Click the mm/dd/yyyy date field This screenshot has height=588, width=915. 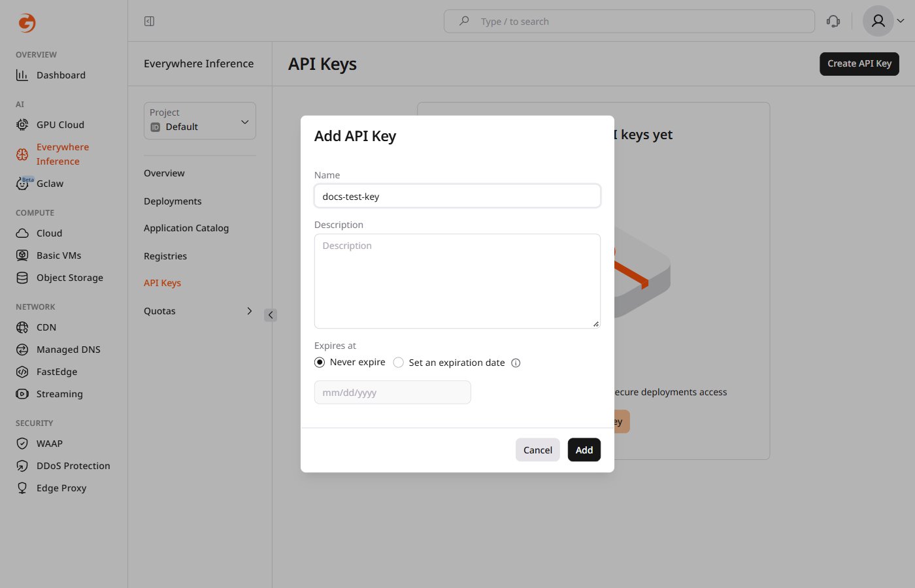pos(393,393)
